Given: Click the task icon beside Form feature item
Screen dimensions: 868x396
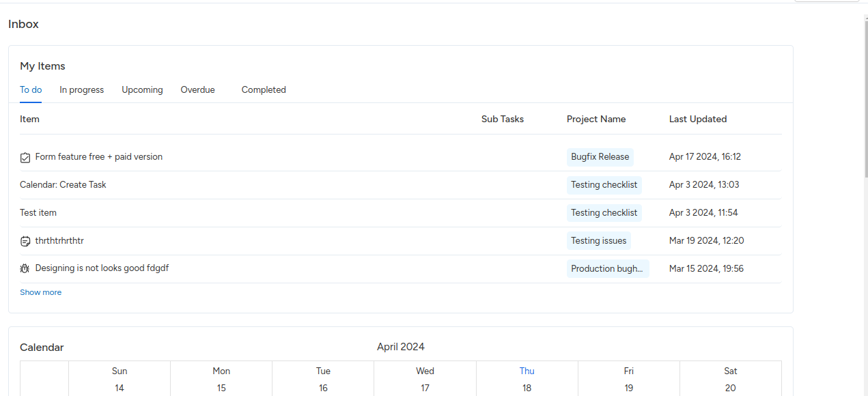Looking at the screenshot, I should coord(25,158).
